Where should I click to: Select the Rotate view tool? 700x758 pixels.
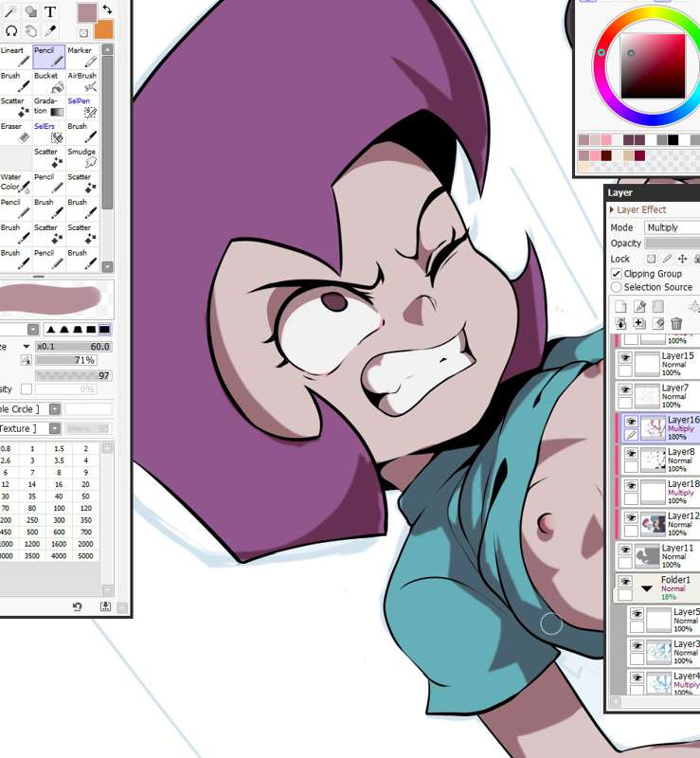pos(10,31)
